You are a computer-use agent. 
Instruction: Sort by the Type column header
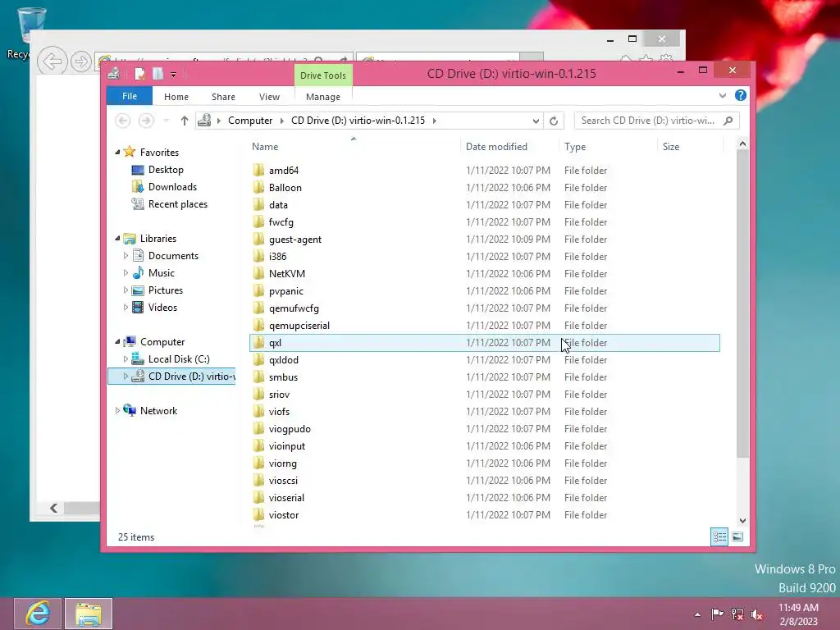coord(608,147)
